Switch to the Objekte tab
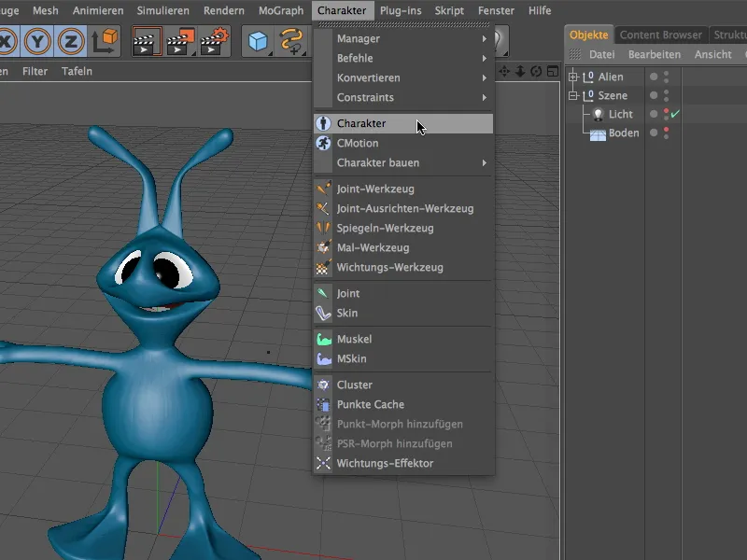The width and height of the screenshot is (747, 560). point(589,35)
